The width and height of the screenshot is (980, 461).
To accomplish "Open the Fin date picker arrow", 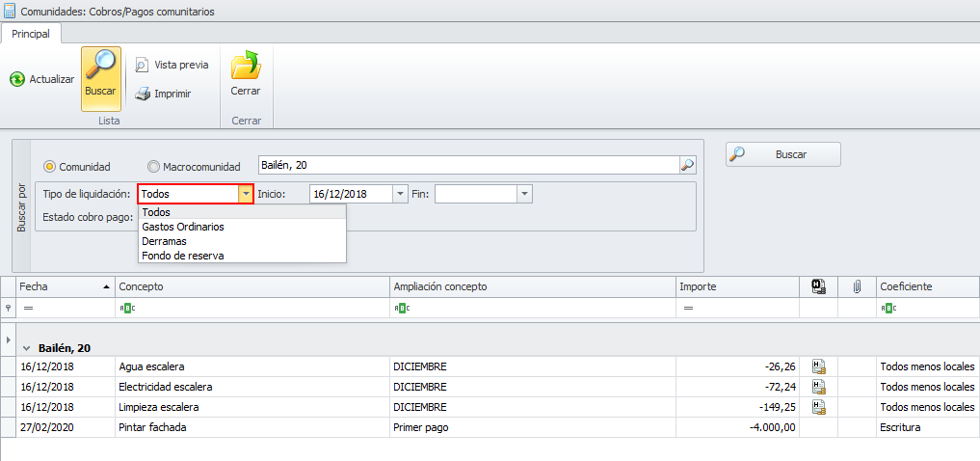I will coord(525,194).
